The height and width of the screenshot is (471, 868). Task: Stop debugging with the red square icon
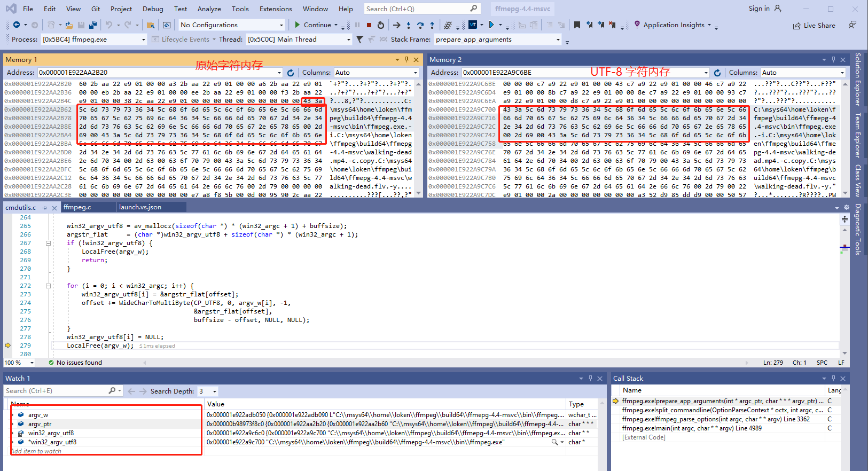[369, 25]
